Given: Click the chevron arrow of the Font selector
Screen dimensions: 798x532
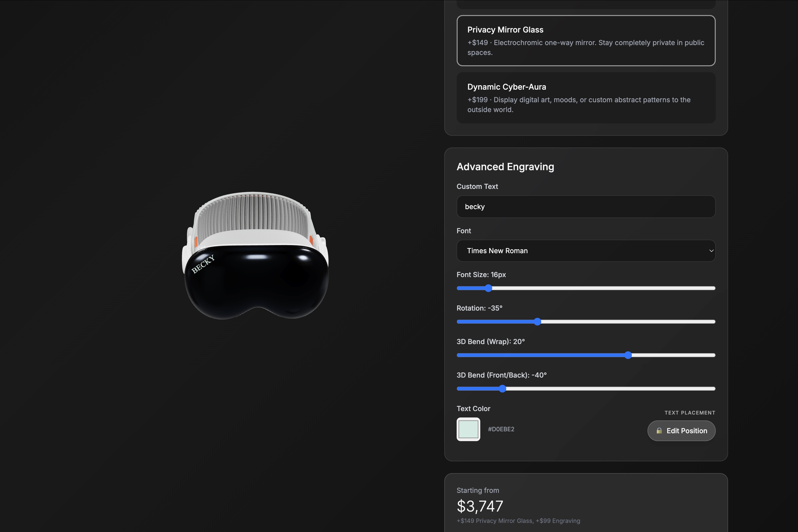Looking at the screenshot, I should point(711,251).
